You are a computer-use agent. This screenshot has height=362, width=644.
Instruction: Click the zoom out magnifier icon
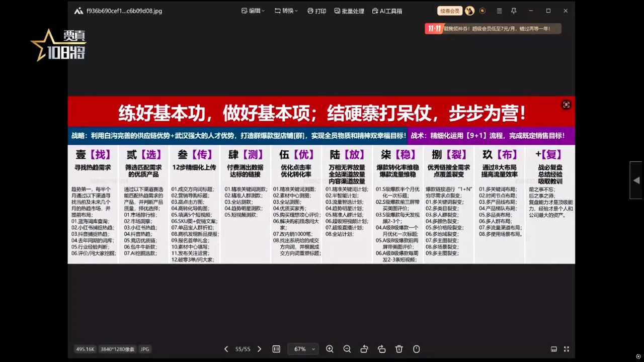pyautogui.click(x=347, y=349)
